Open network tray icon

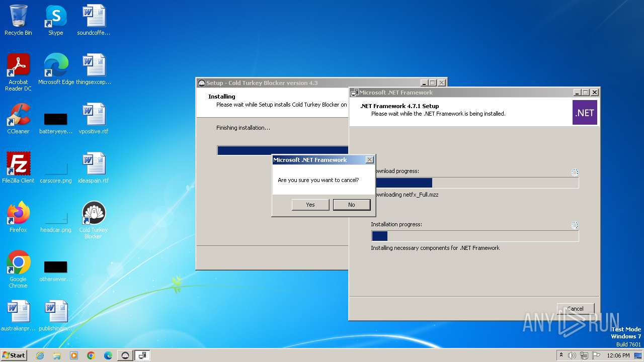tap(584, 355)
